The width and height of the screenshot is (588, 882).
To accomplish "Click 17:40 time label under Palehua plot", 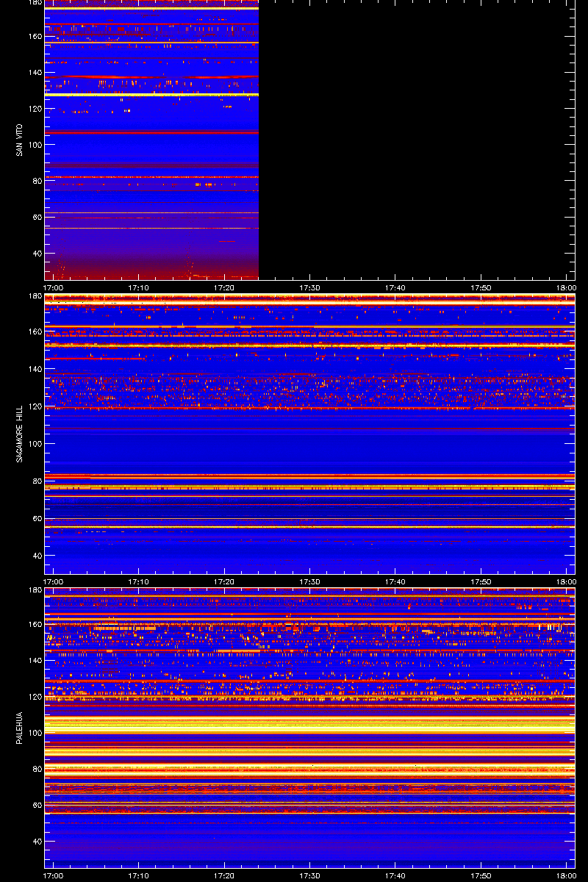I will coord(395,875).
